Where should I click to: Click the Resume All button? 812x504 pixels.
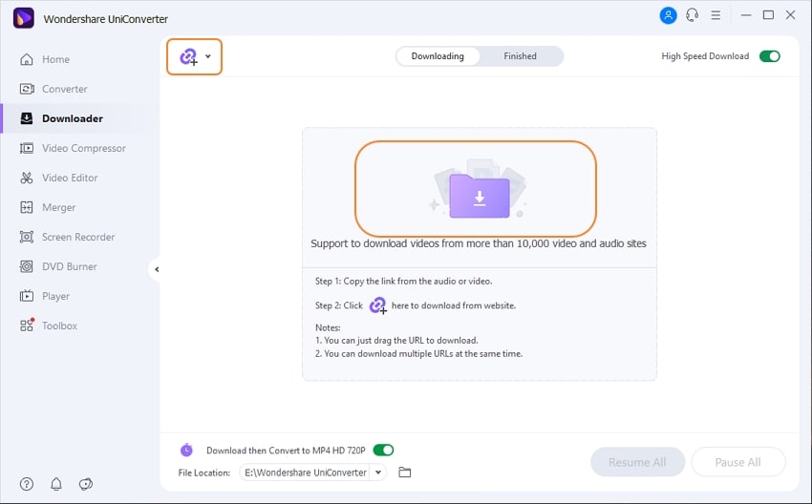pos(637,462)
